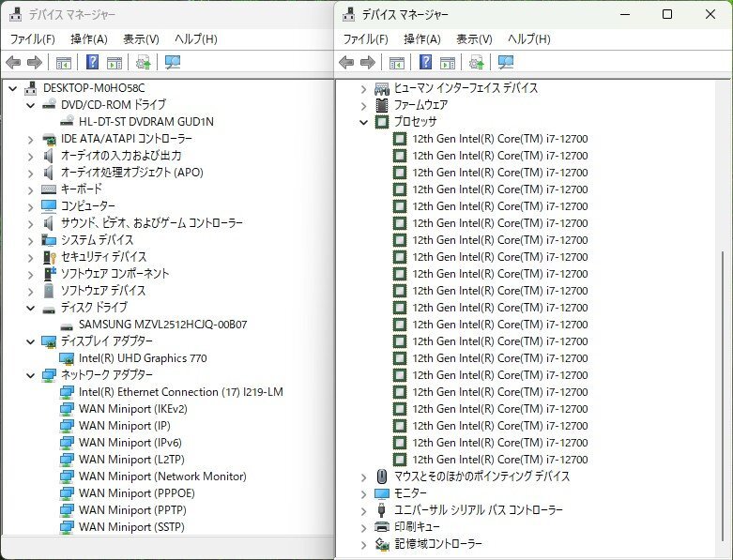Open ヘルプ(H) menu in left window
Viewport: 733px width, 560px height.
point(196,39)
